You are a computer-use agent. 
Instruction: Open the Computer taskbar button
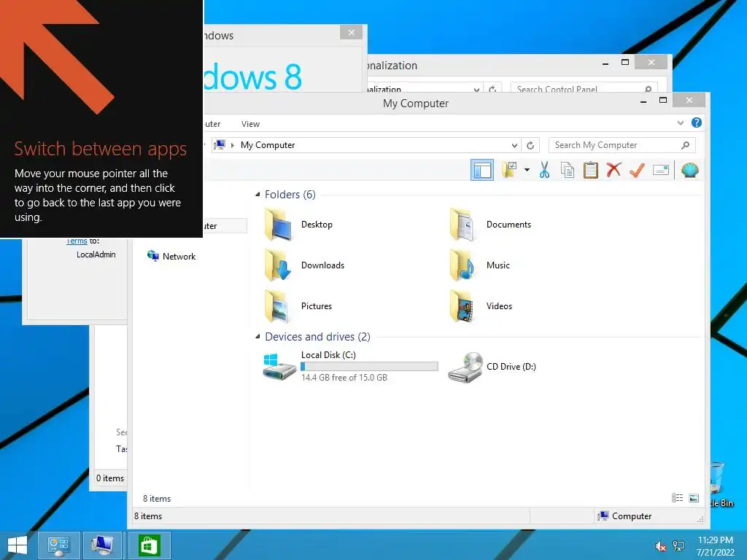102,545
